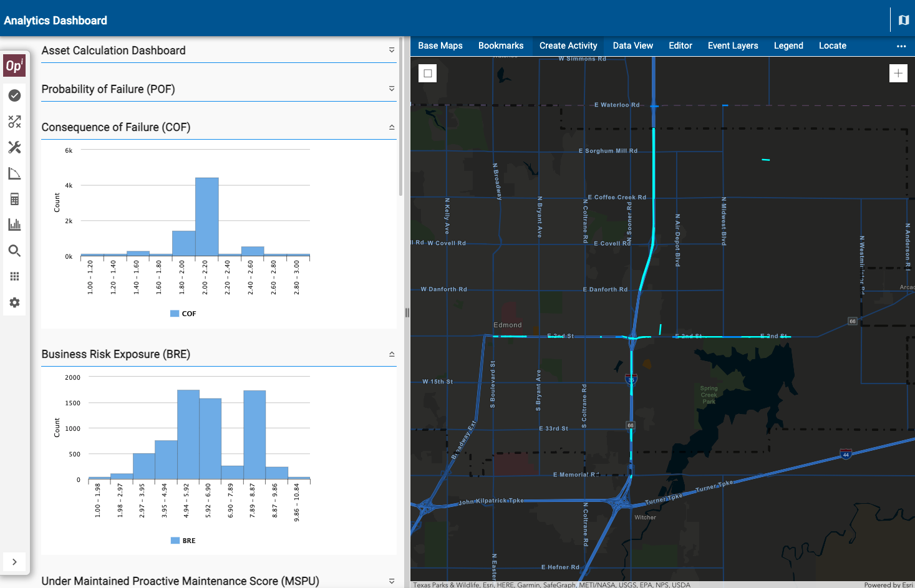Select the decay curve icon
This screenshot has height=588, width=915.
[14, 173]
